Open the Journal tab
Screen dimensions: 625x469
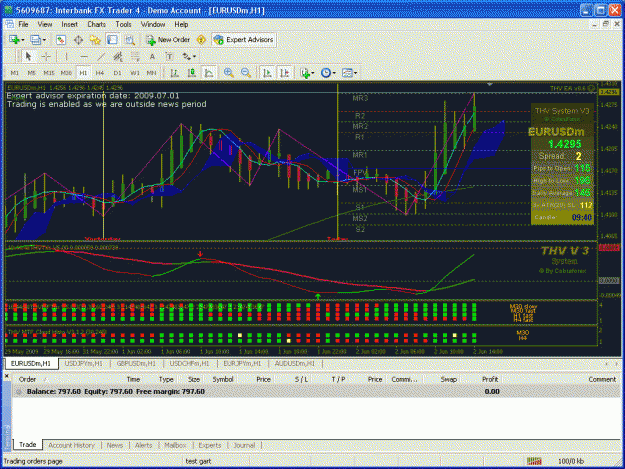(244, 445)
